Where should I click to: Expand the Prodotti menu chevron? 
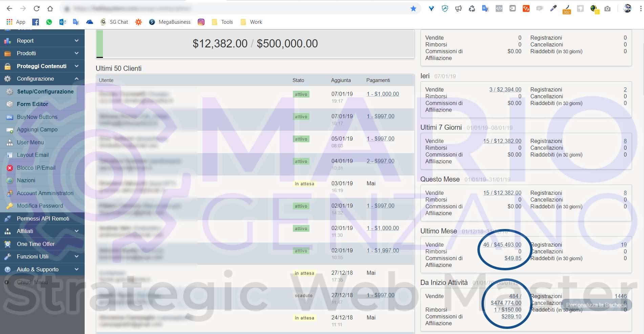point(77,53)
